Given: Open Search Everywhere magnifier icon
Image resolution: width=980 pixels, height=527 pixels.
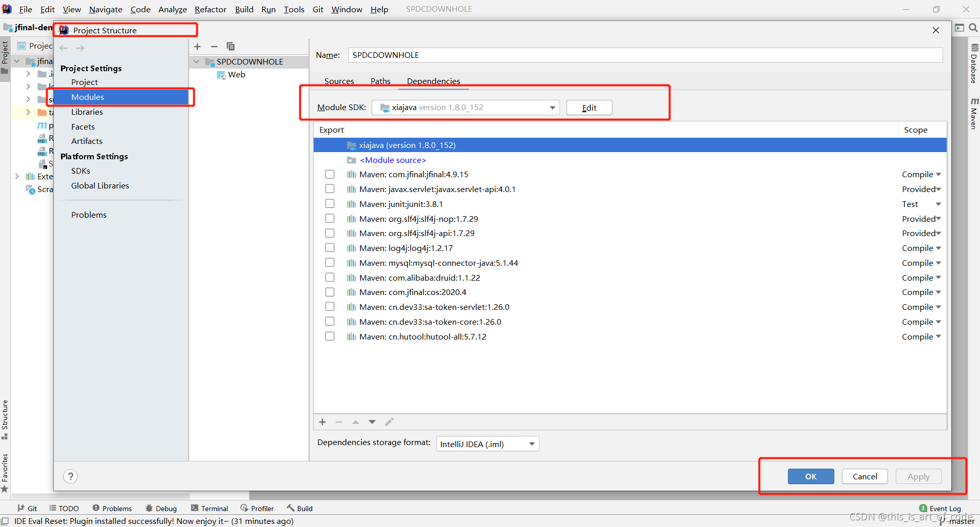Looking at the screenshot, I should [973, 28].
